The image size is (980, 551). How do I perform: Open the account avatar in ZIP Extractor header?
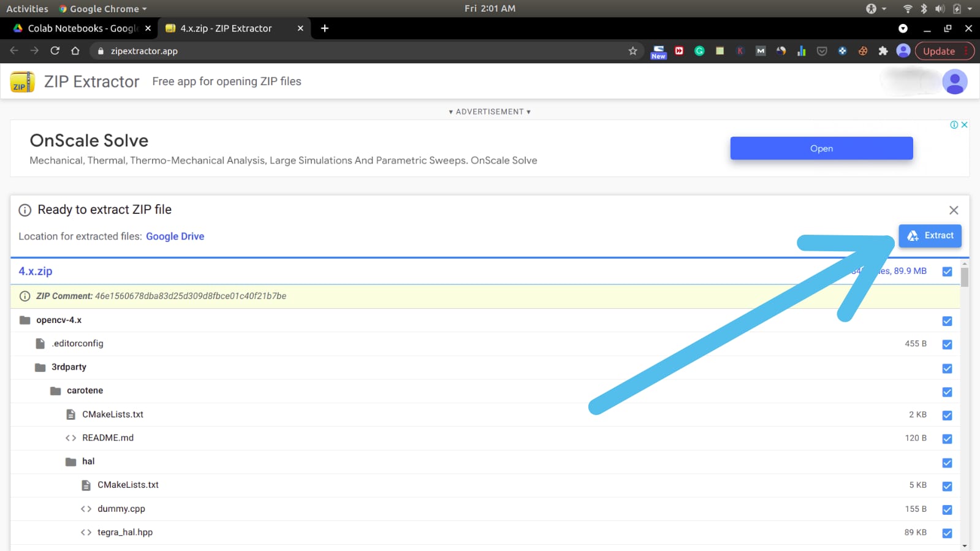pyautogui.click(x=955, y=82)
